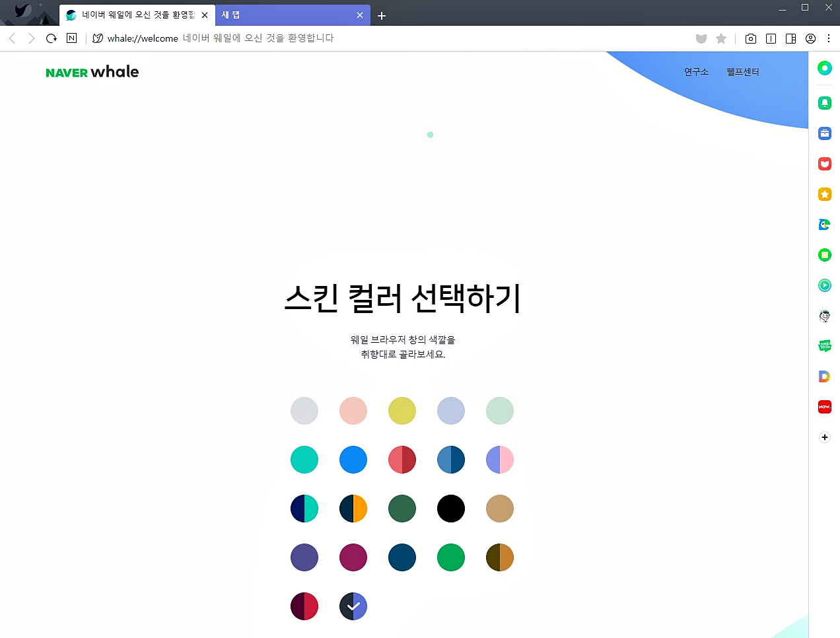840x638 pixels.
Task: Select the bright blue skin color
Action: pyautogui.click(x=353, y=460)
